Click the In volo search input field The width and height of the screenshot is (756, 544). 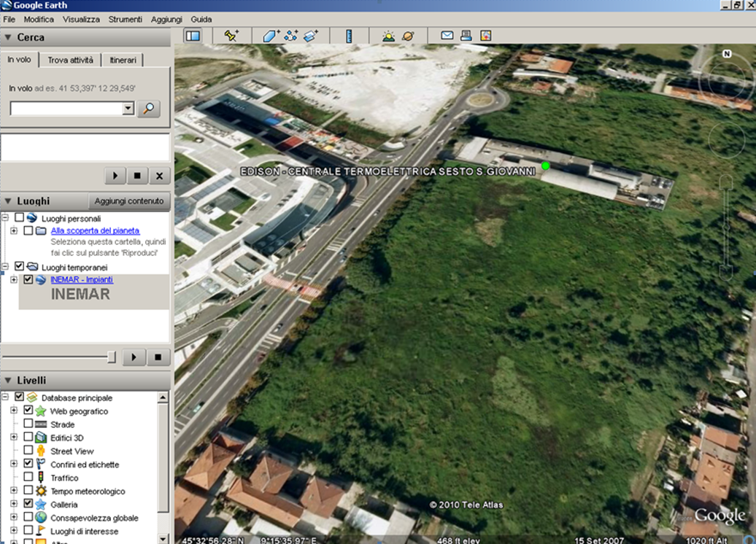[66, 109]
